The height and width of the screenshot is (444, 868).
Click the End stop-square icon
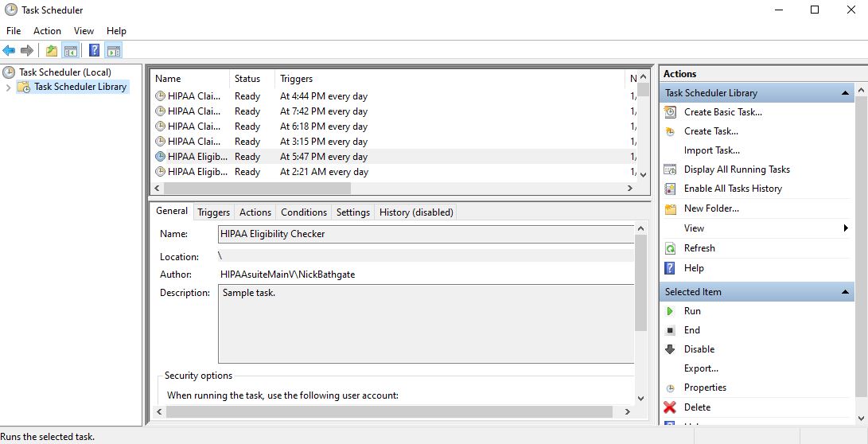point(670,330)
